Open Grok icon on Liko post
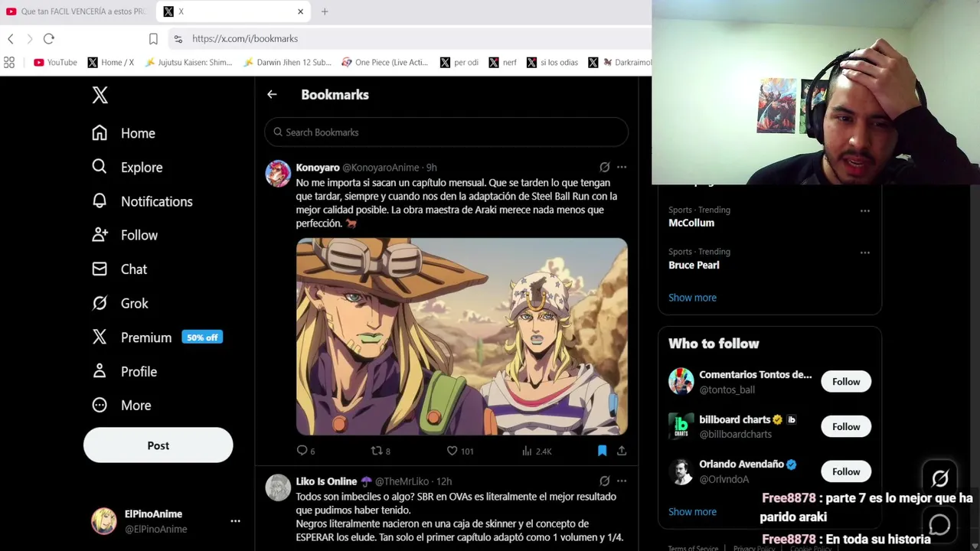The width and height of the screenshot is (980, 551). click(x=604, y=481)
